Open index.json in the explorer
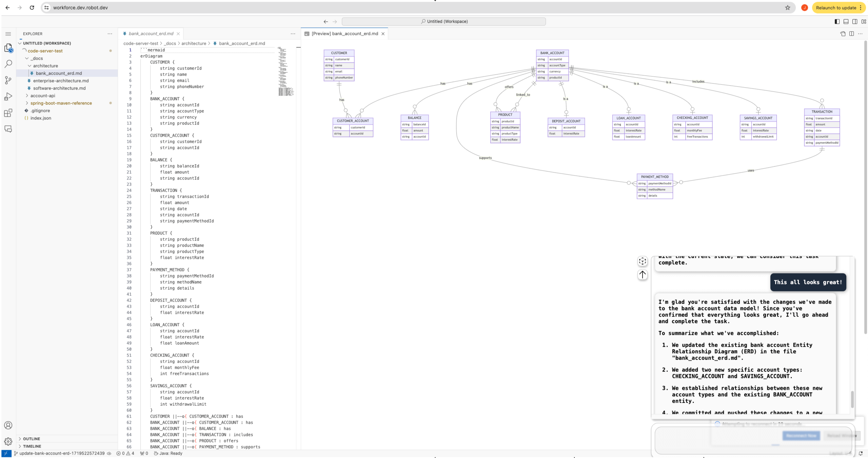 click(x=41, y=118)
